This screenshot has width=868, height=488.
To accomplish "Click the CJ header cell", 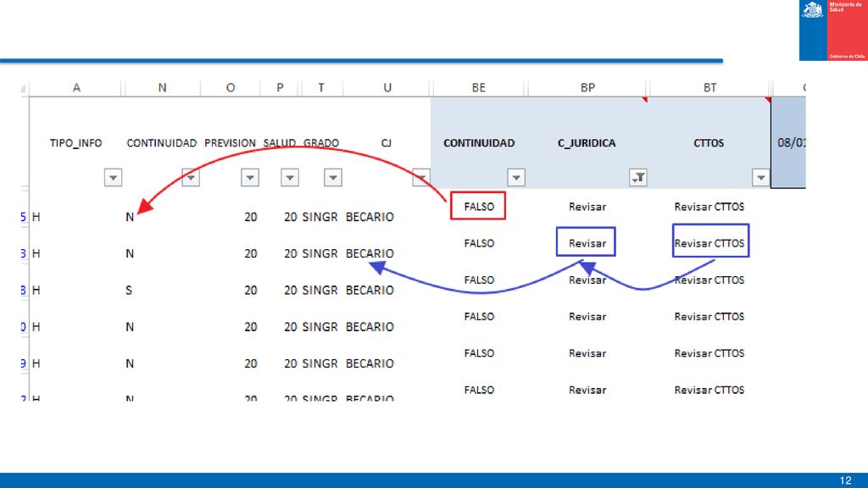I will (x=387, y=142).
